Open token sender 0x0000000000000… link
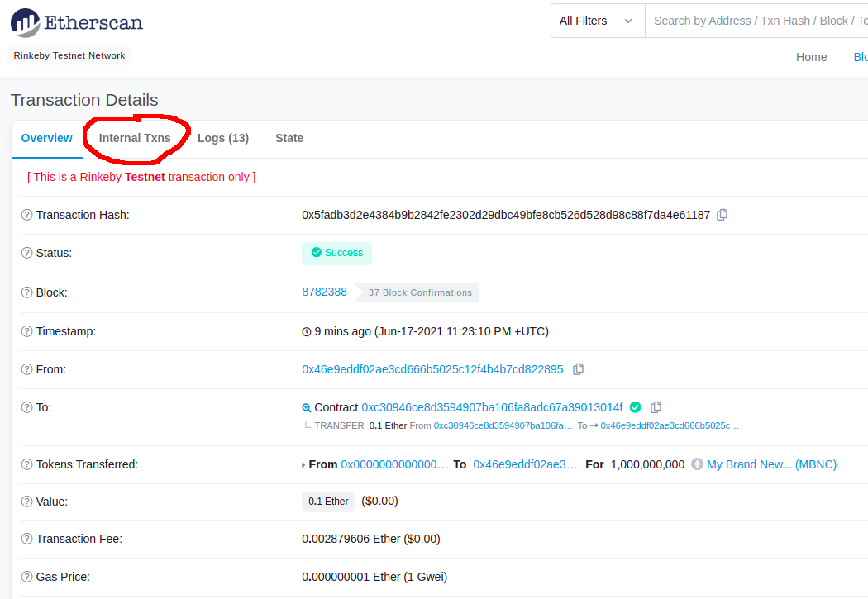 (x=394, y=464)
